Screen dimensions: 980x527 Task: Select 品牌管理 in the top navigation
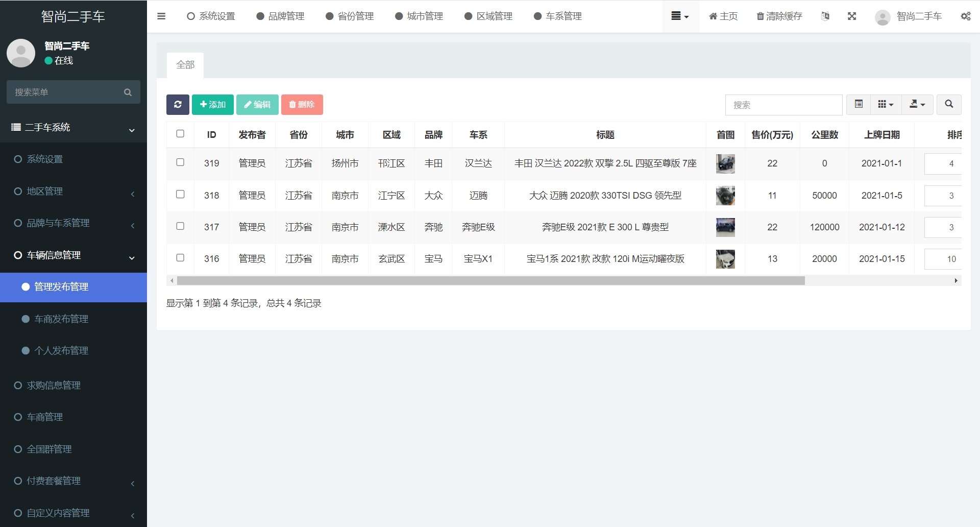coord(280,16)
